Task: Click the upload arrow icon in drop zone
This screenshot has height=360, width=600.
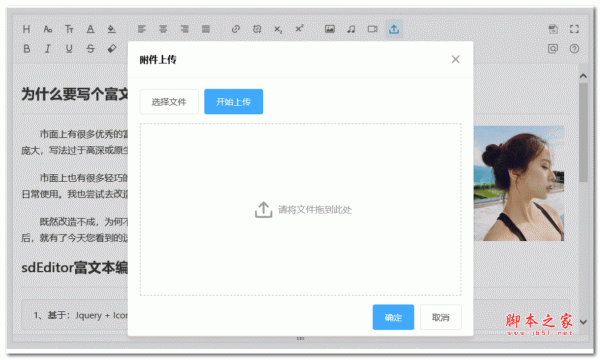Action: pyautogui.click(x=263, y=210)
